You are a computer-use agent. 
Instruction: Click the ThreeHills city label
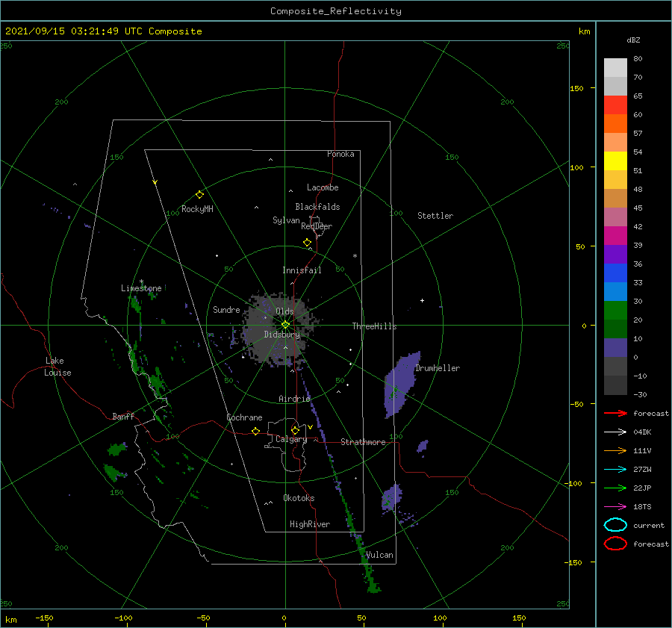(x=375, y=326)
